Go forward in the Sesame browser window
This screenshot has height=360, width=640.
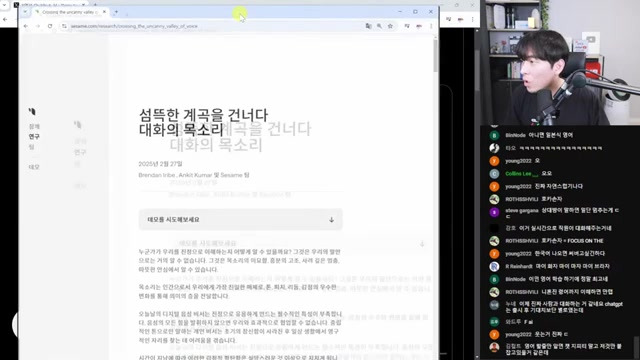[x=38, y=26]
